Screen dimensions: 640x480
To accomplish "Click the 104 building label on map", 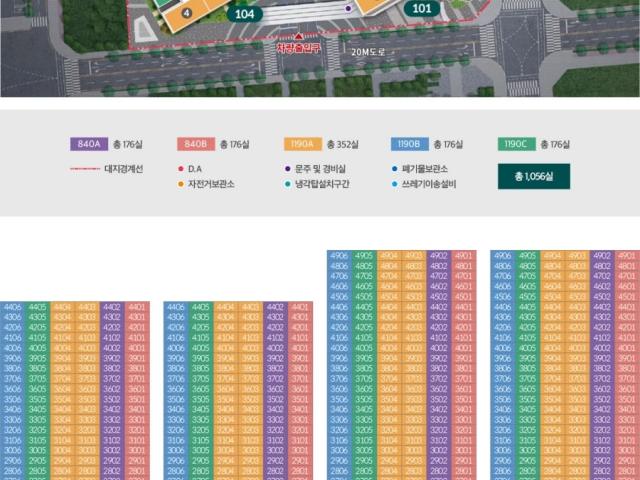I will [x=243, y=13].
